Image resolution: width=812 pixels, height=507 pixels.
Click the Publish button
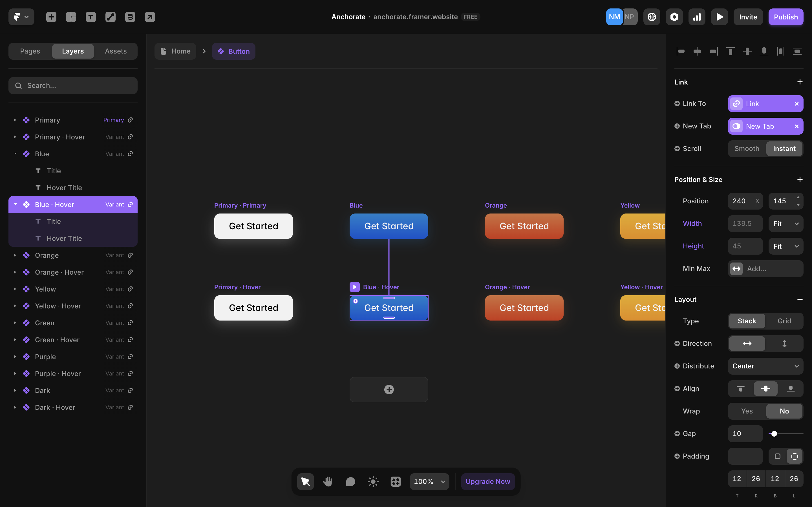pos(785,17)
